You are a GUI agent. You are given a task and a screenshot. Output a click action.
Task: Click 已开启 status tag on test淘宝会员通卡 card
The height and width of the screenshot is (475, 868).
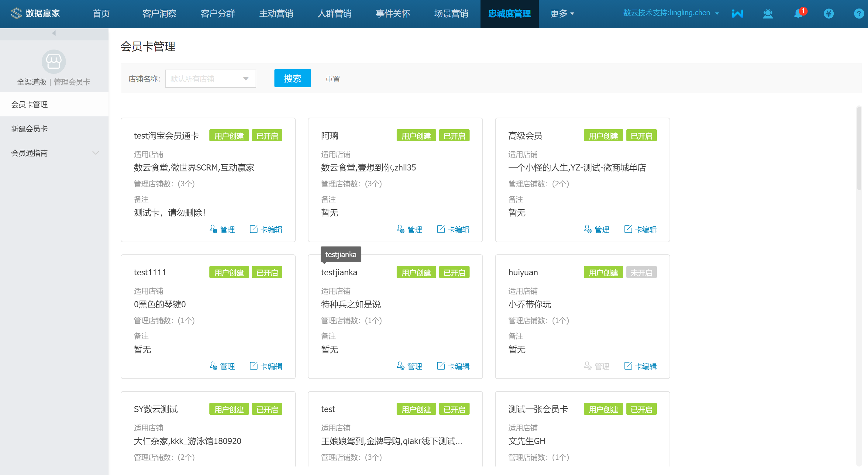(x=267, y=136)
